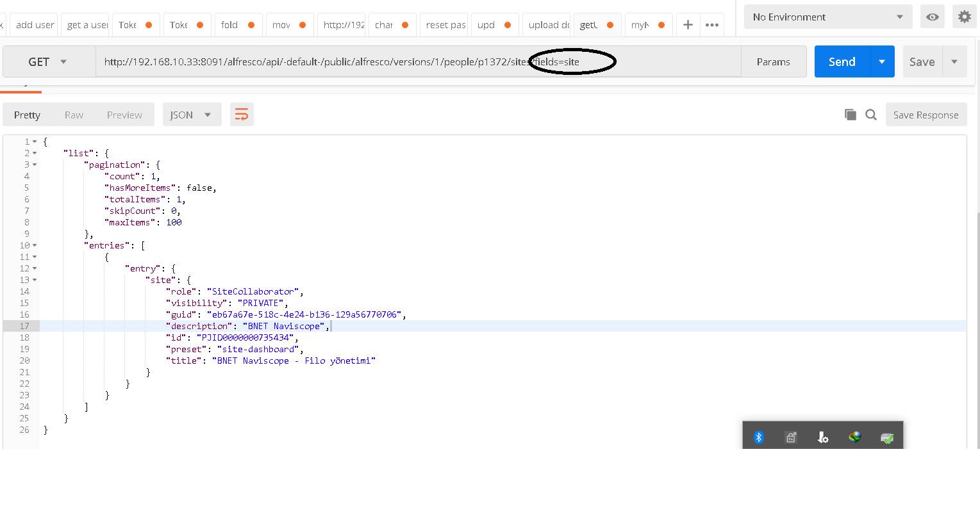The width and height of the screenshot is (980, 511).
Task: Switch to the Pretty view
Action: click(27, 115)
